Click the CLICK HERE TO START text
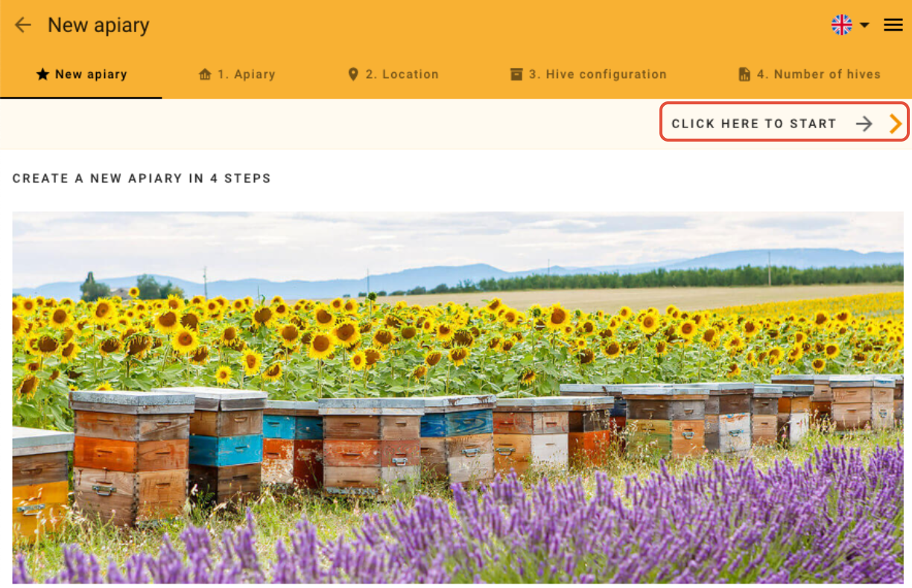Viewport: 912px width, 588px height. pyautogui.click(x=754, y=124)
